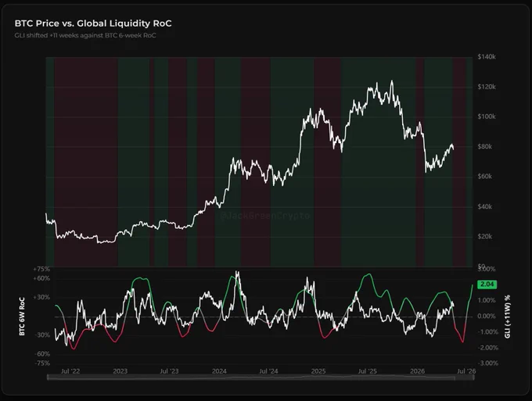Click the $140k price axis label
This screenshot has height=401, width=532.
click(x=487, y=57)
